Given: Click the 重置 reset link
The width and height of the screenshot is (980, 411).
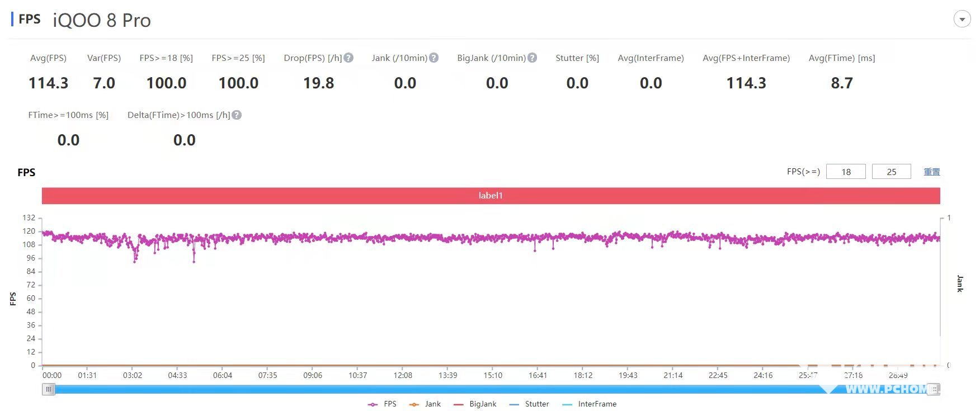Looking at the screenshot, I should coord(931,172).
